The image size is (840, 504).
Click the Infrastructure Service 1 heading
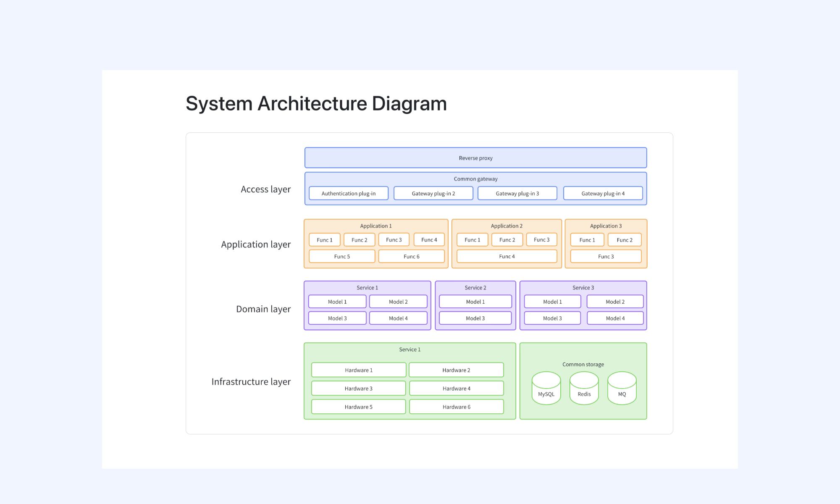pyautogui.click(x=410, y=349)
